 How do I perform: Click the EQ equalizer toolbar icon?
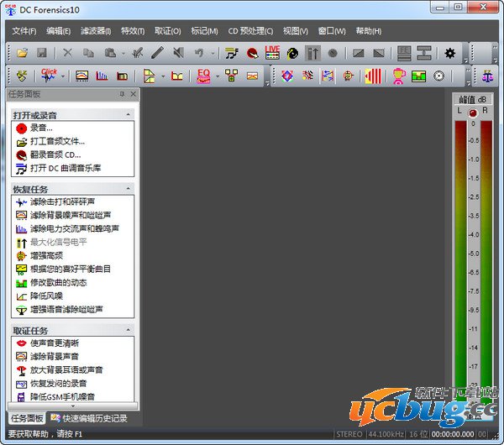204,76
